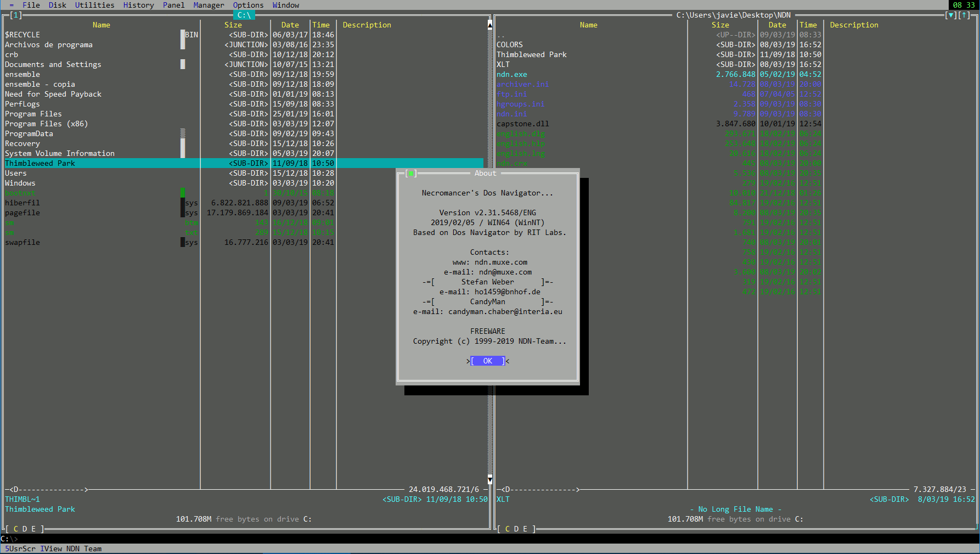
Task: Open the Disk menu
Action: pos(58,5)
